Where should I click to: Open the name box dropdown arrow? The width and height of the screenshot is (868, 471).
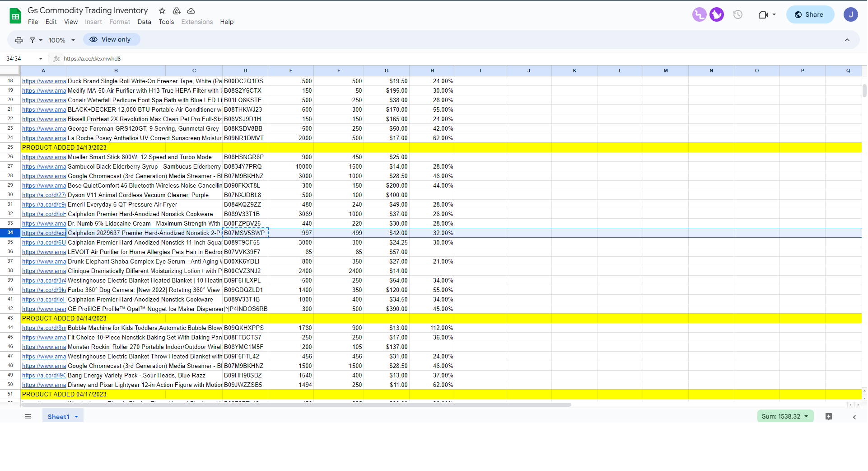point(41,59)
